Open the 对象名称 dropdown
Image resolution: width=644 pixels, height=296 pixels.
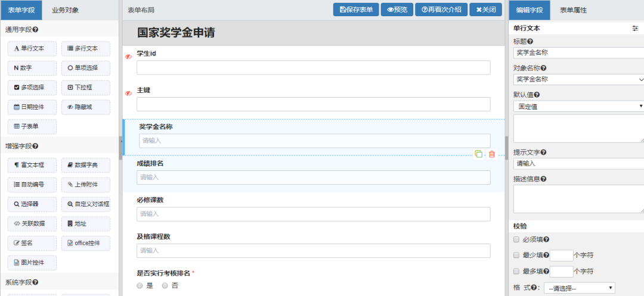point(578,79)
